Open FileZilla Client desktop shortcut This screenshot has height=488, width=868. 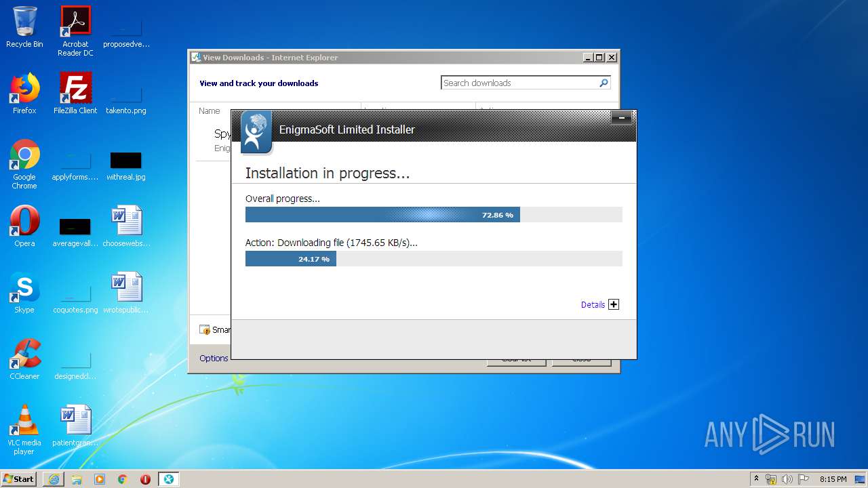[75, 94]
